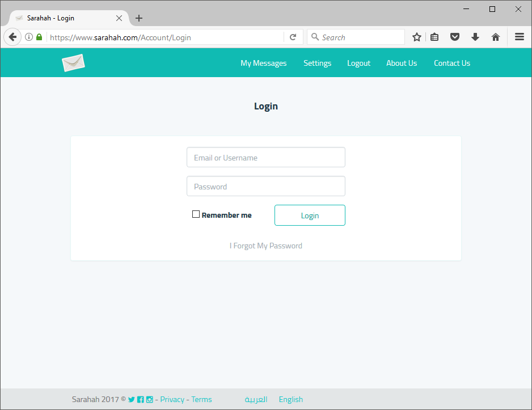This screenshot has width=532, height=410.
Task: Open the Firefox hamburger menu
Action: [520, 36]
